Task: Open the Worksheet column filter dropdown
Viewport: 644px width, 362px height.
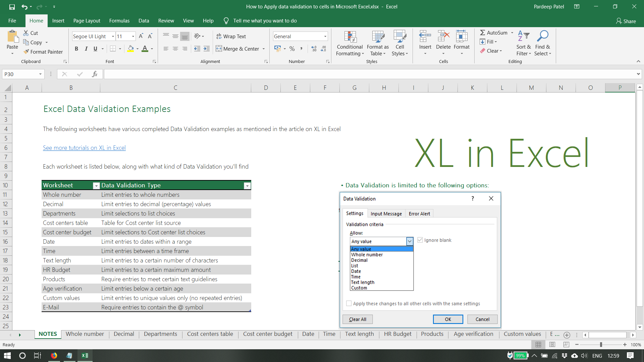Action: click(x=96, y=185)
